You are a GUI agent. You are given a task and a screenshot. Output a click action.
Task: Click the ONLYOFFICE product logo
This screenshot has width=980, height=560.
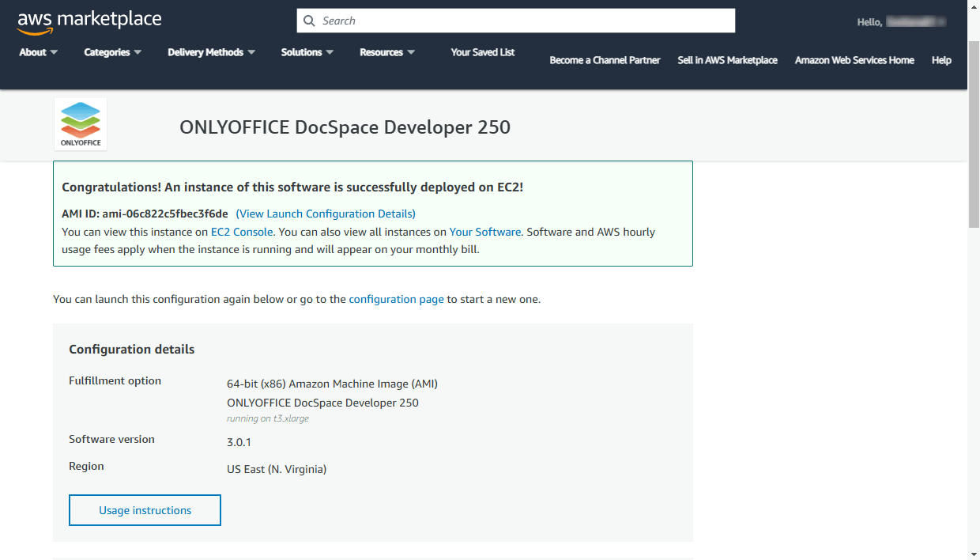(80, 123)
